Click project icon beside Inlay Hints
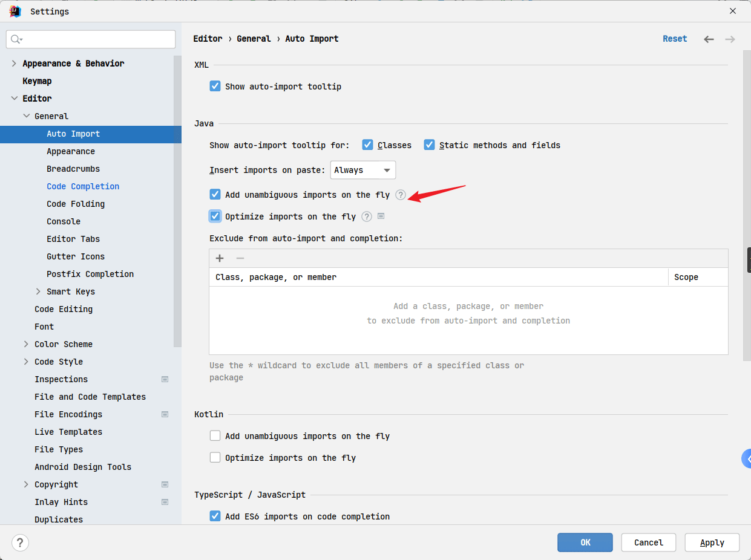Viewport: 751px width, 560px height. (165, 502)
